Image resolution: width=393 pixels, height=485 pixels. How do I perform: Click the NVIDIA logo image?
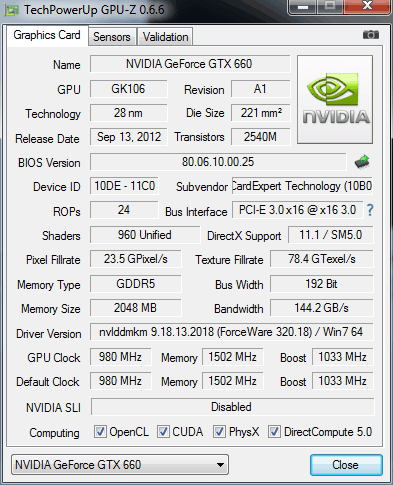tap(335, 99)
